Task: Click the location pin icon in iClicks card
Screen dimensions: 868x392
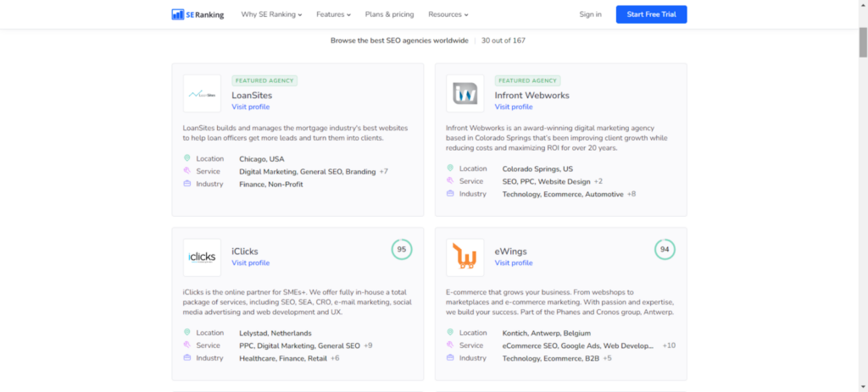Action: [x=187, y=333]
